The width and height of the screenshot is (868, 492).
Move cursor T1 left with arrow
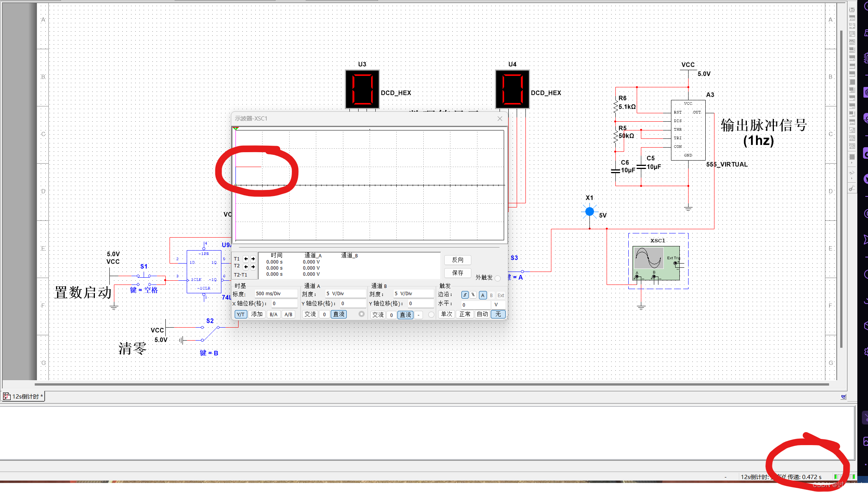pos(246,259)
